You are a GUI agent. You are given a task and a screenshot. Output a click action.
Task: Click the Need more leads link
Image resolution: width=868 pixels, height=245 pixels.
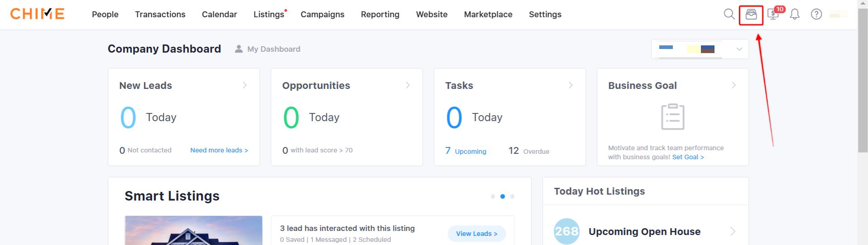click(x=219, y=150)
